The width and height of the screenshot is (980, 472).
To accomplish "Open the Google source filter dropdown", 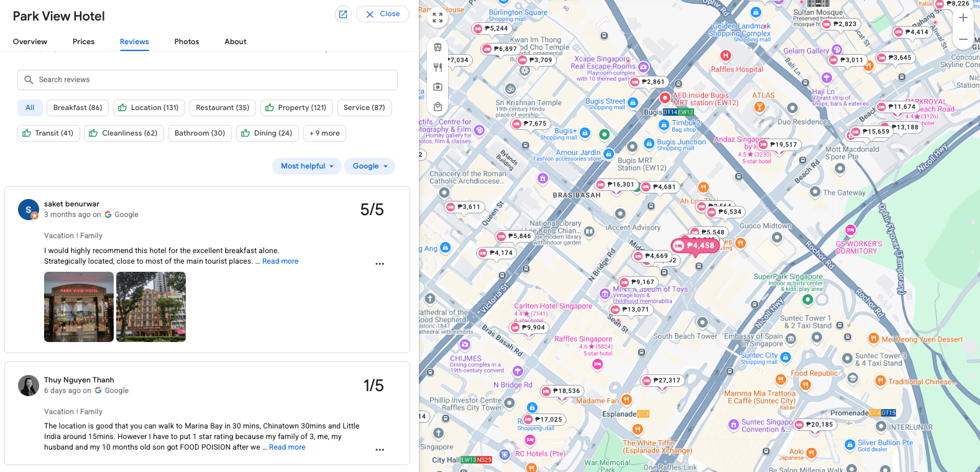I will point(370,166).
